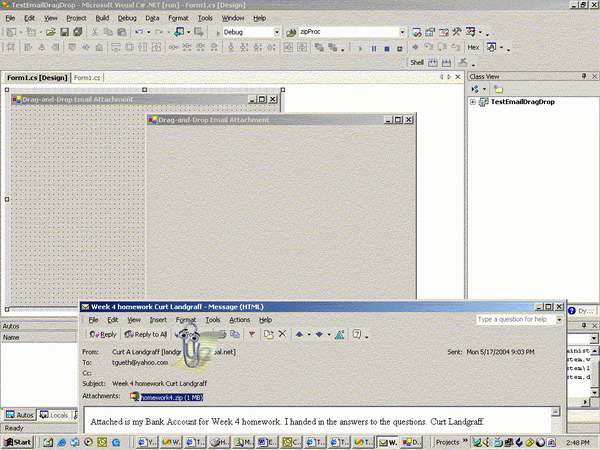600x450 pixels.
Task: Open the Data menu in Visual Studio
Action: 152,18
